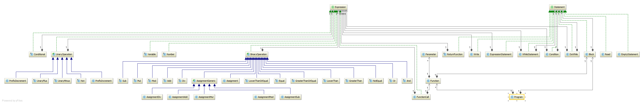Click the AssignmentGeneric class node
This screenshot has height=104, width=644.
204,81
